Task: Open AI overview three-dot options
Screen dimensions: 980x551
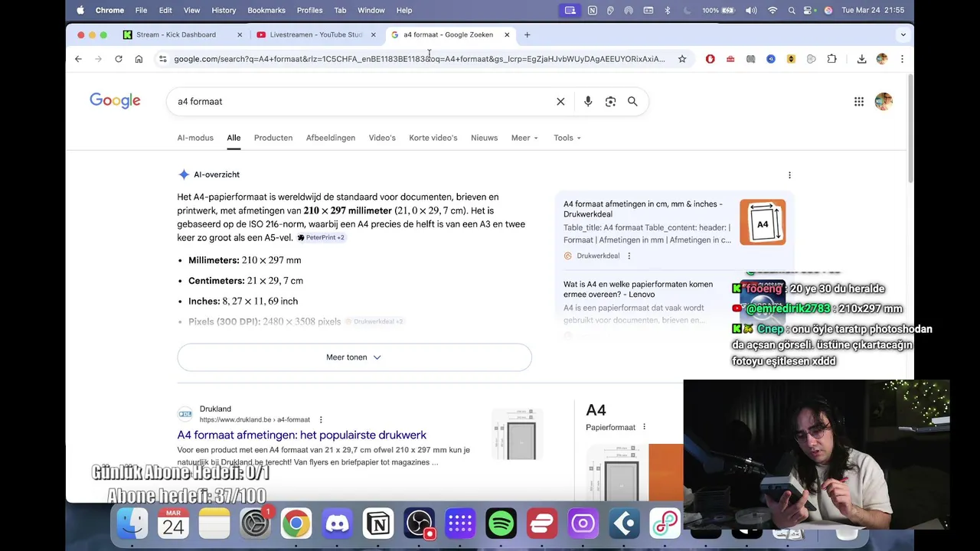Action: [x=789, y=174]
